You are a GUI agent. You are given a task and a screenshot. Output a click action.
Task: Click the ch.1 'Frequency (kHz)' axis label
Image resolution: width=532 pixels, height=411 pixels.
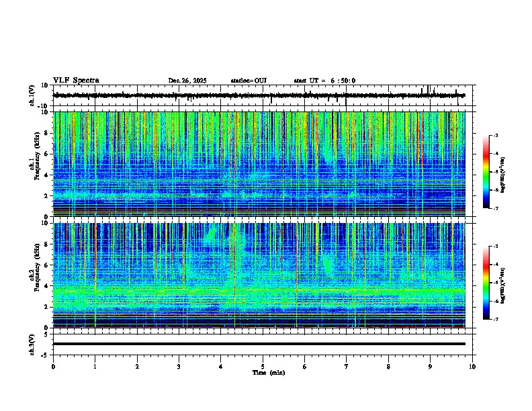coord(37,156)
